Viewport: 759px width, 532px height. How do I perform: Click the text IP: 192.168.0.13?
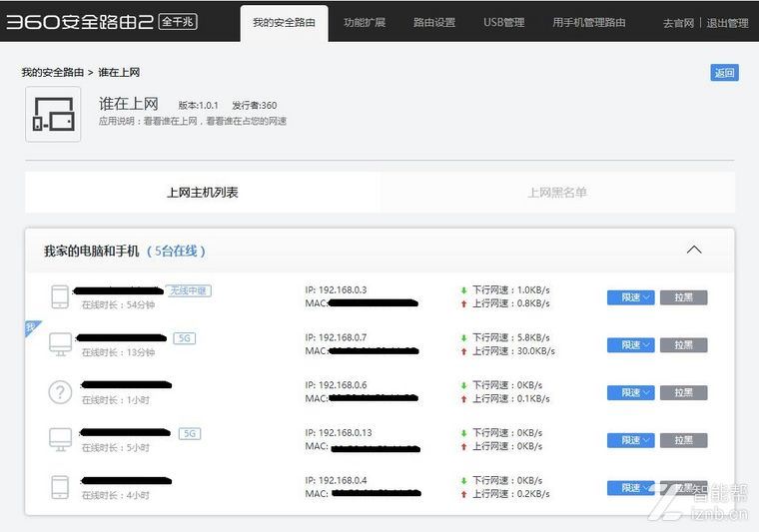tap(339, 432)
